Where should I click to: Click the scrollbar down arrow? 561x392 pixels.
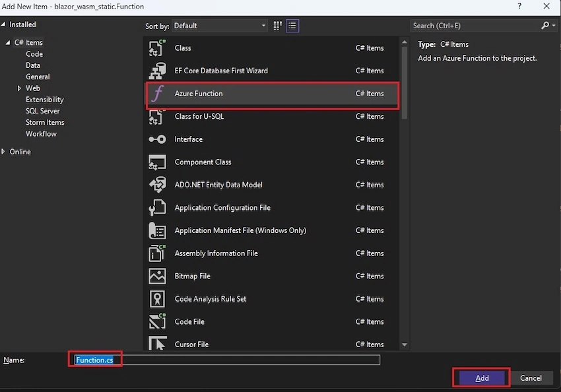click(x=405, y=344)
